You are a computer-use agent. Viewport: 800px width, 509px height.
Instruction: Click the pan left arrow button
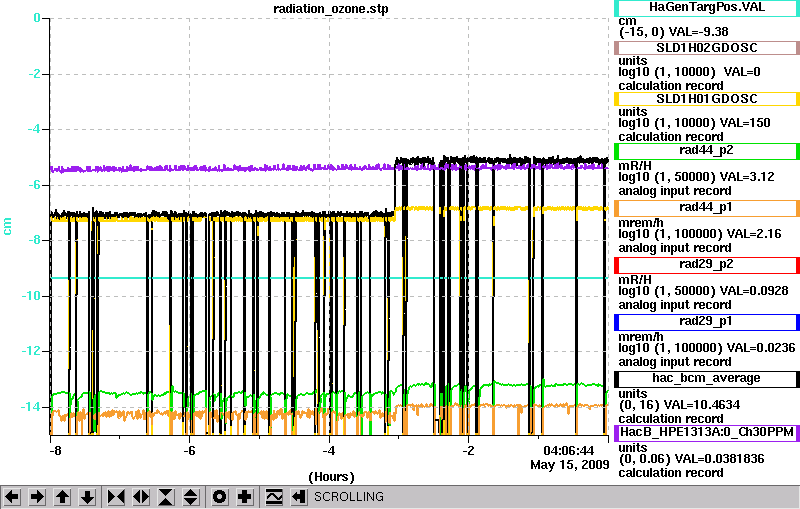coord(12,497)
